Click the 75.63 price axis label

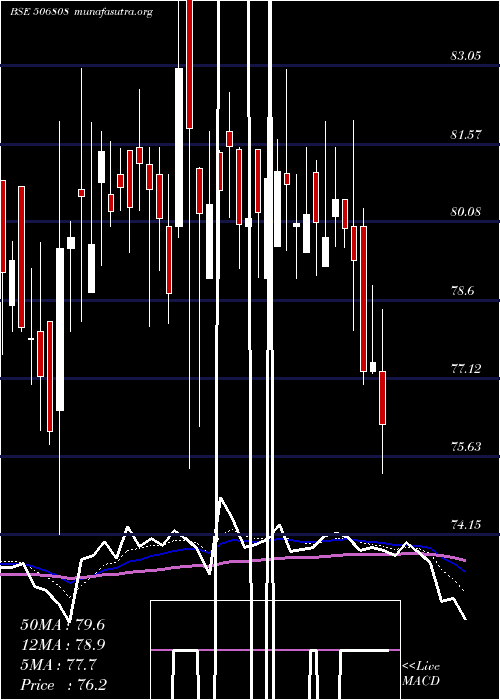pos(466,446)
